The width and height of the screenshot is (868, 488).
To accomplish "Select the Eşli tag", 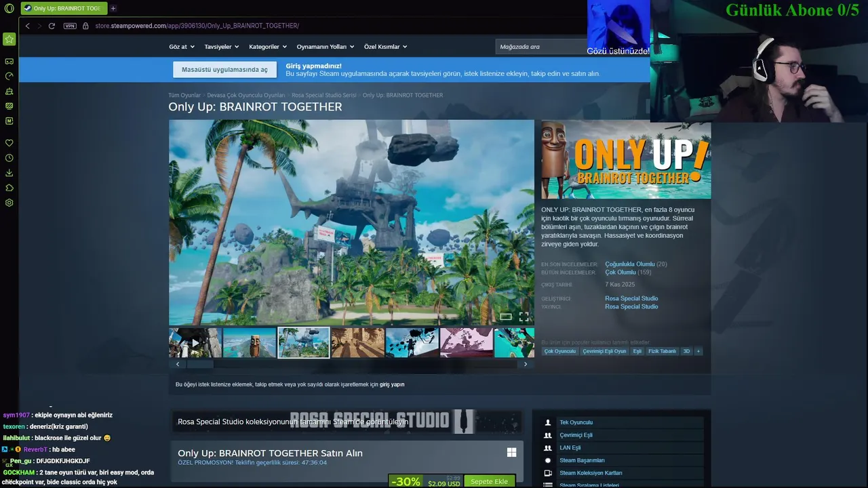I will tap(637, 351).
